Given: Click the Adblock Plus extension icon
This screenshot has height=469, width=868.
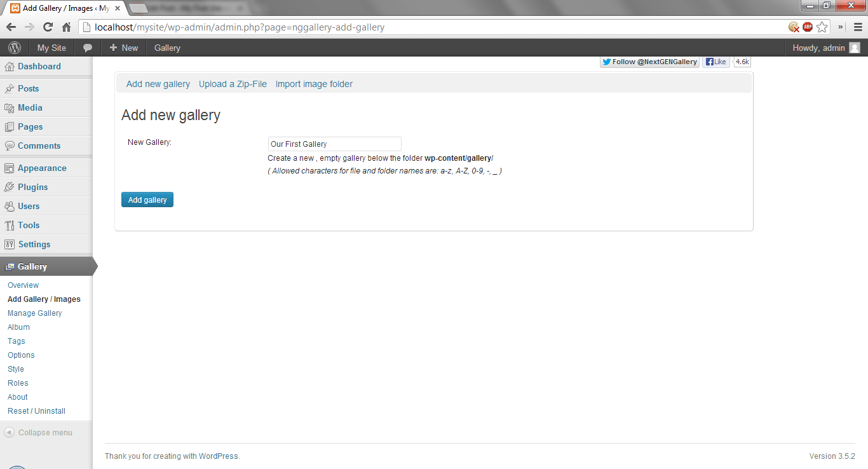Looking at the screenshot, I should 808,27.
